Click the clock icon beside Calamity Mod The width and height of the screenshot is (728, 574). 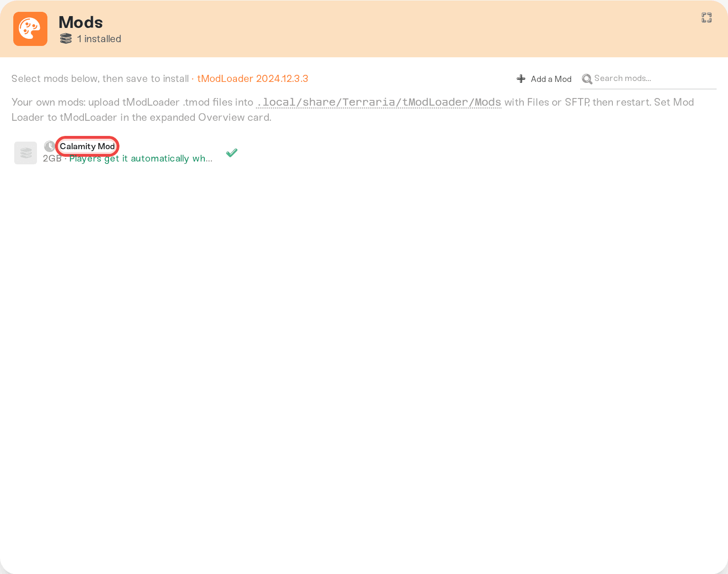pyautogui.click(x=49, y=146)
